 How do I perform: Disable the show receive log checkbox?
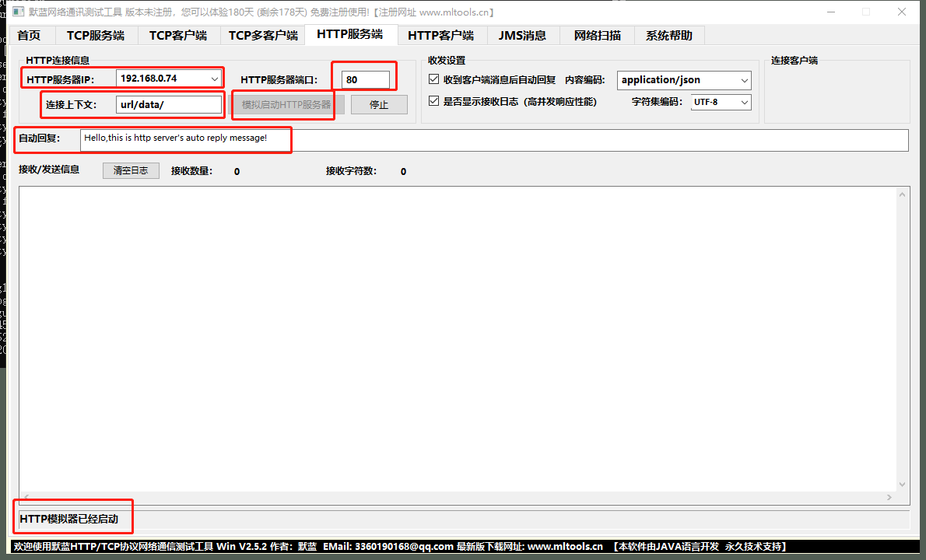(434, 101)
